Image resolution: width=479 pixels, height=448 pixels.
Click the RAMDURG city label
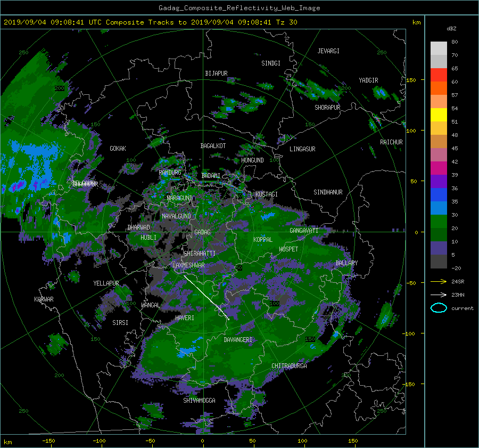tap(170, 173)
